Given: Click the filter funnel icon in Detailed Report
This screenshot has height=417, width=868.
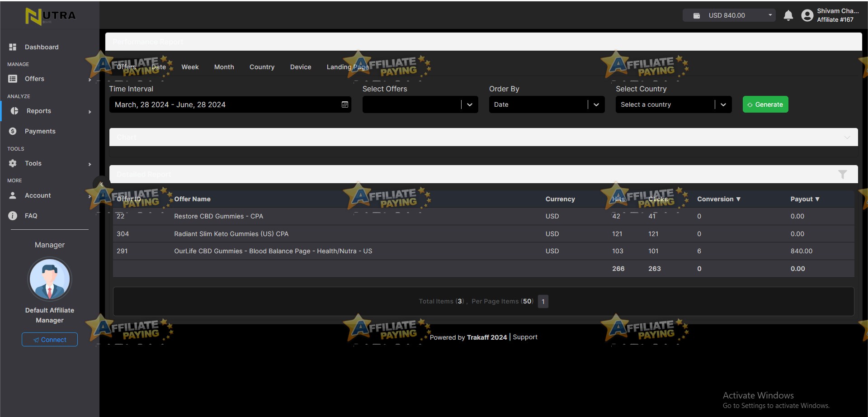Looking at the screenshot, I should pyautogui.click(x=843, y=174).
